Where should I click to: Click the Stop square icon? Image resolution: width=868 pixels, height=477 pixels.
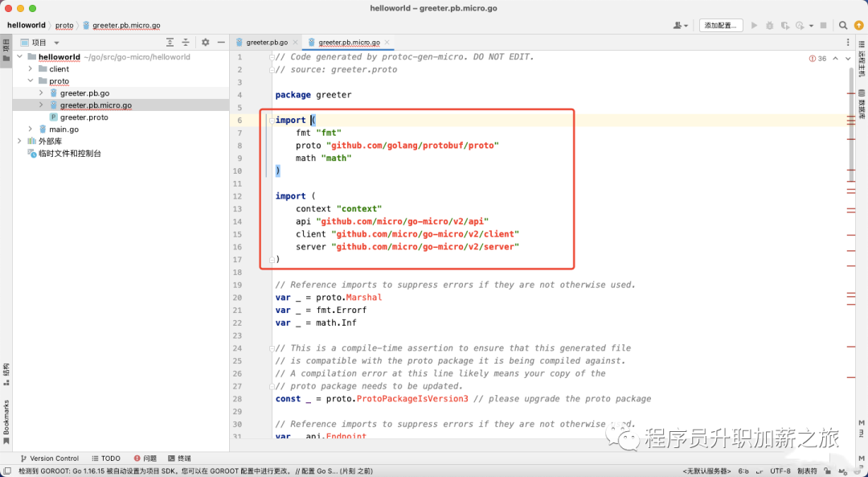(824, 26)
